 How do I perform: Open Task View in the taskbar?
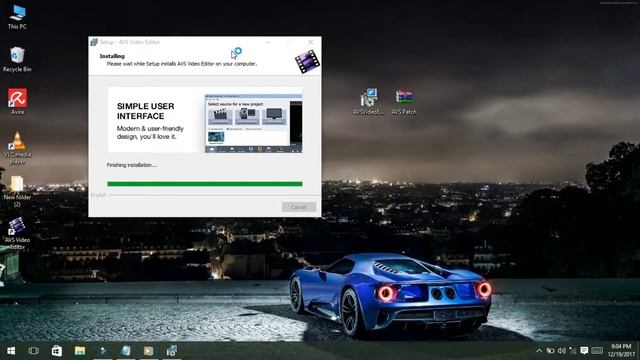point(34,351)
